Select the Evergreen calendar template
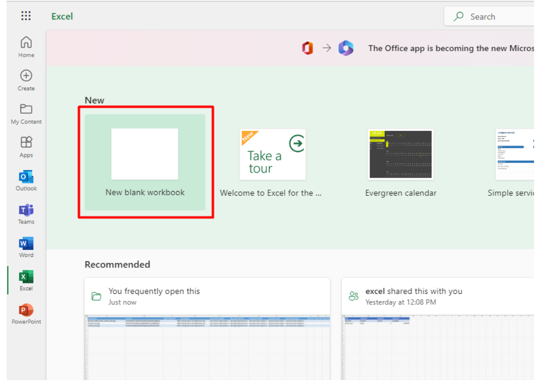Screen dimensions: 545x392 click(400, 155)
